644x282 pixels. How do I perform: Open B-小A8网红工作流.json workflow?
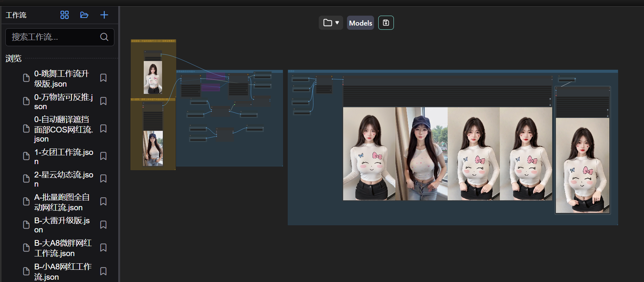[x=63, y=271]
